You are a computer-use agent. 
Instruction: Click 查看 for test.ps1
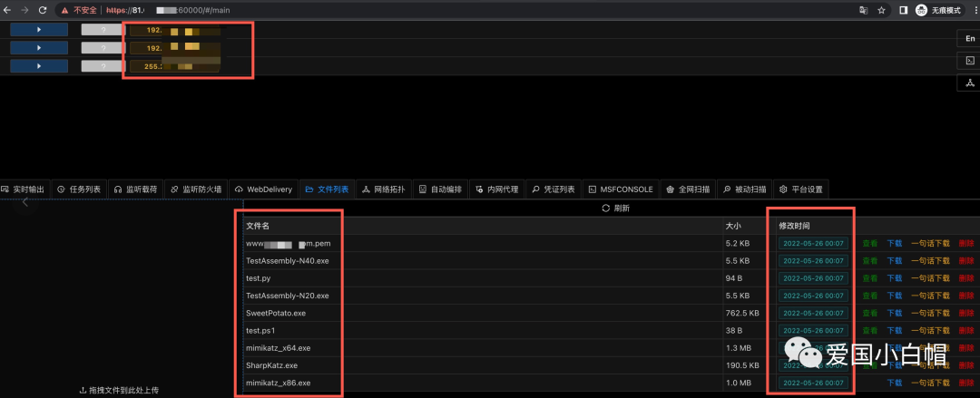[870, 331]
